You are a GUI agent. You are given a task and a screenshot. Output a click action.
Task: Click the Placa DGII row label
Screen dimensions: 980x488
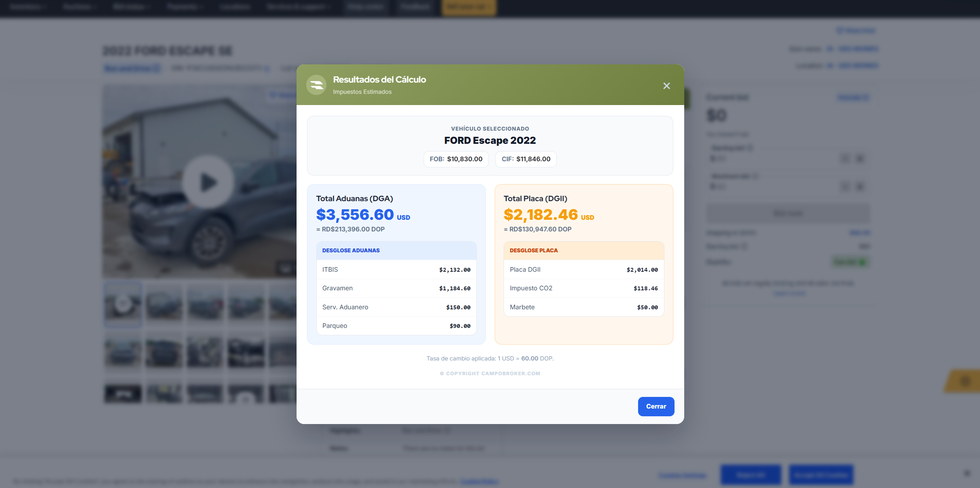(x=525, y=269)
